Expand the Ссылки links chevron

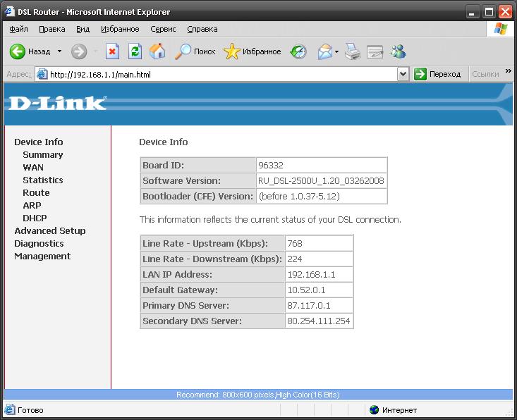tap(508, 71)
